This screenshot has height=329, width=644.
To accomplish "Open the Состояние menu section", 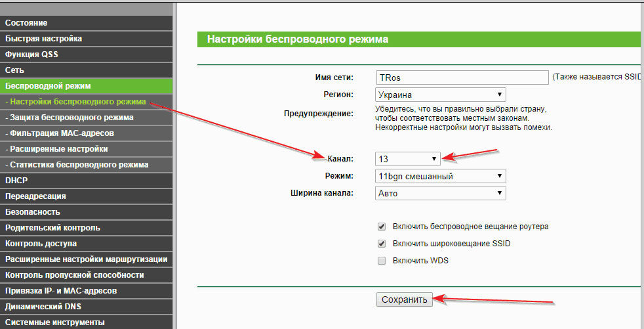I will 87,22.
